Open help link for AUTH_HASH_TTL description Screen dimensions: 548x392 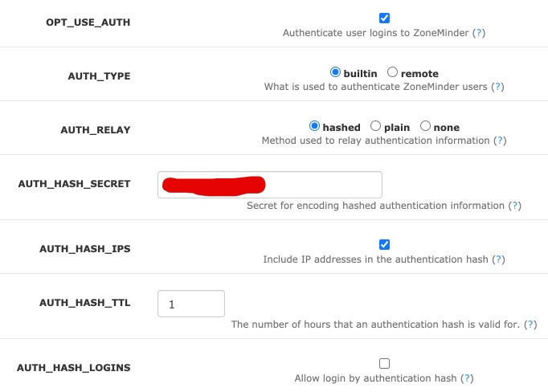click(530, 325)
